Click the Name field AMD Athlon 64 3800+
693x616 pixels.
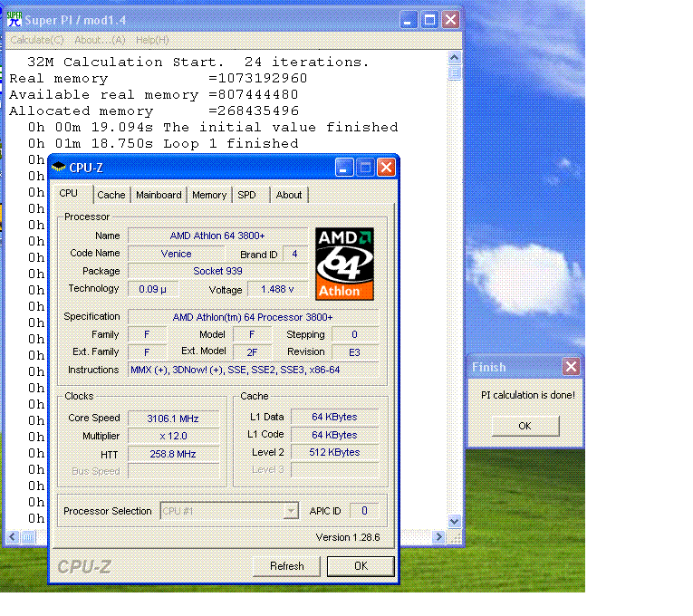[x=217, y=236]
